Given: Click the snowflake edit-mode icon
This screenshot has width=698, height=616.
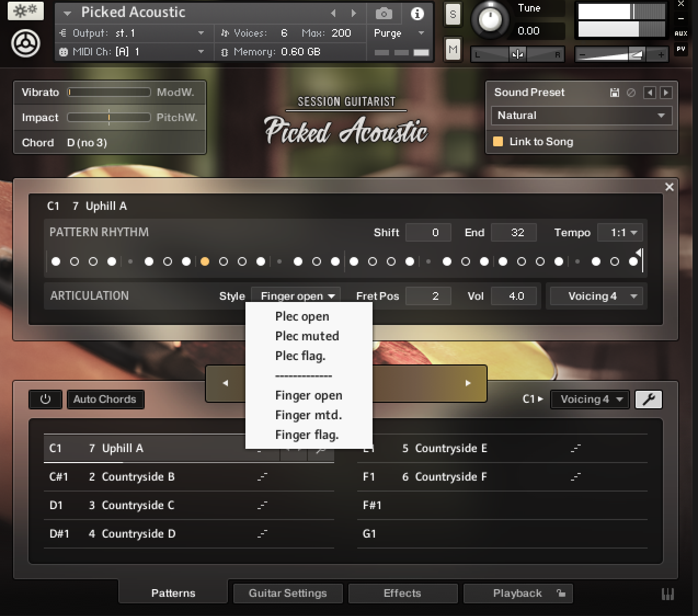Looking at the screenshot, I should pyautogui.click(x=25, y=12).
